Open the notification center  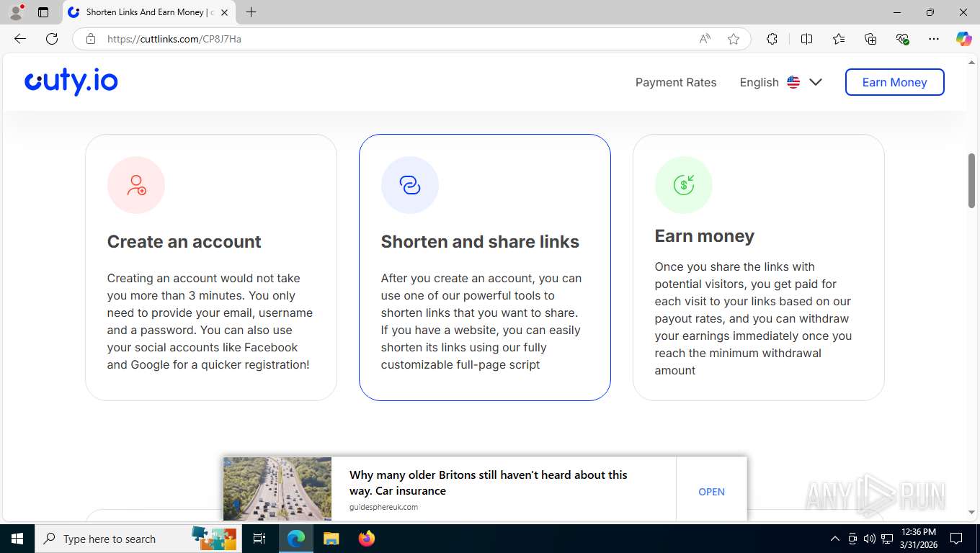click(956, 539)
